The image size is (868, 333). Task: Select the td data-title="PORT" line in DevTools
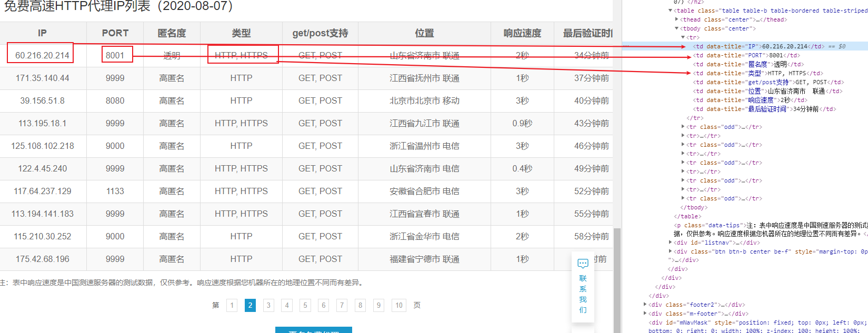(x=746, y=55)
